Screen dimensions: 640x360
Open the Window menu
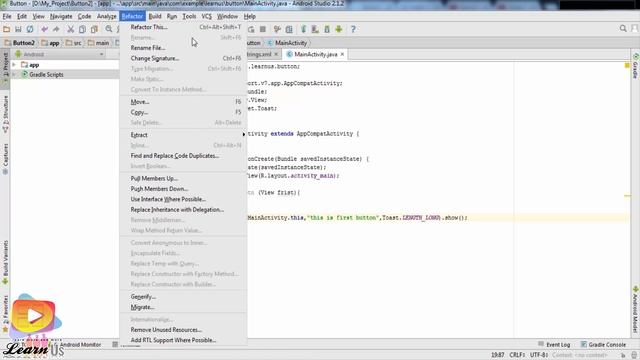227,16
